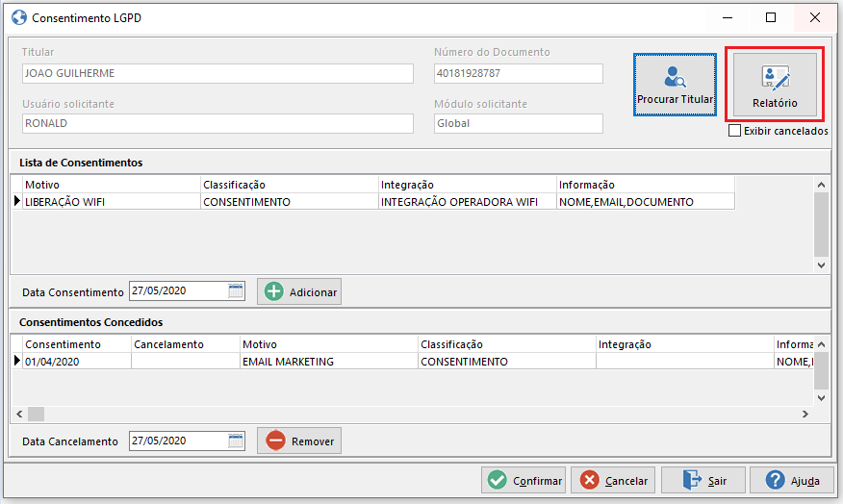843x504 pixels.
Task: Click the scroll left arrow of Consentimentos Concedidos
Action: [19, 414]
